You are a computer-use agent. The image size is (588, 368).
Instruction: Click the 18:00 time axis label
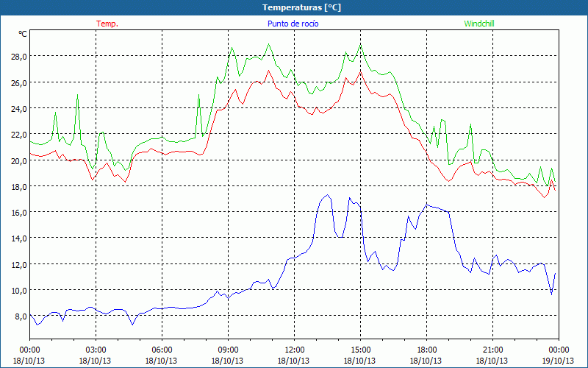426,350
